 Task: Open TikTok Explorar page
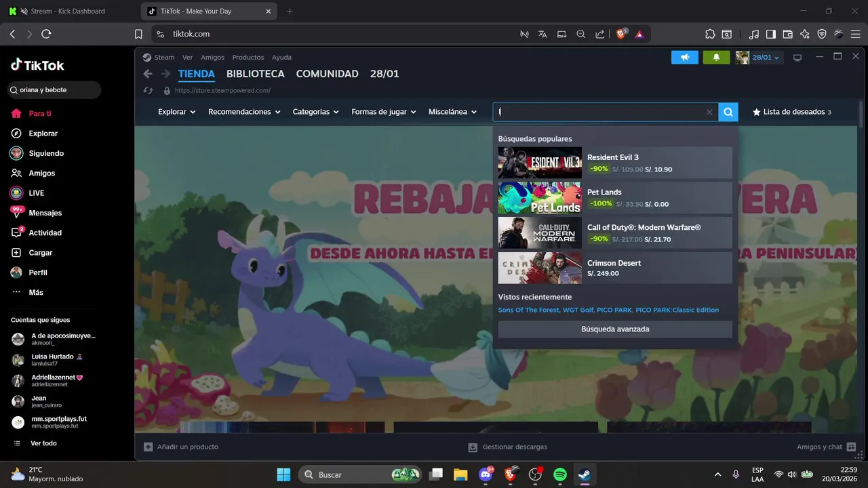click(43, 134)
